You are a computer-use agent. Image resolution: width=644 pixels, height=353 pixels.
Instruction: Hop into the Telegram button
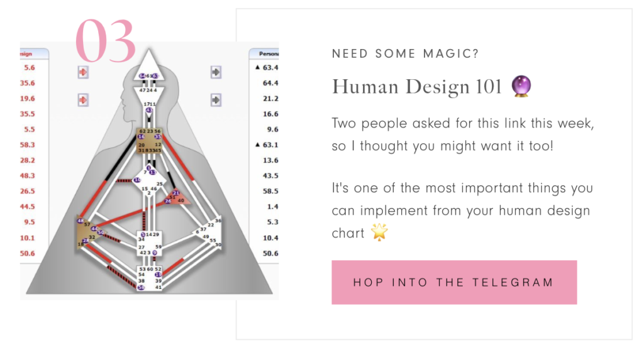click(x=454, y=283)
